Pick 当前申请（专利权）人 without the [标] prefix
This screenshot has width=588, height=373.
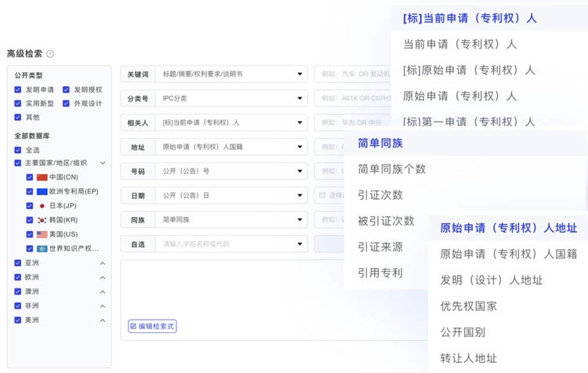(459, 44)
